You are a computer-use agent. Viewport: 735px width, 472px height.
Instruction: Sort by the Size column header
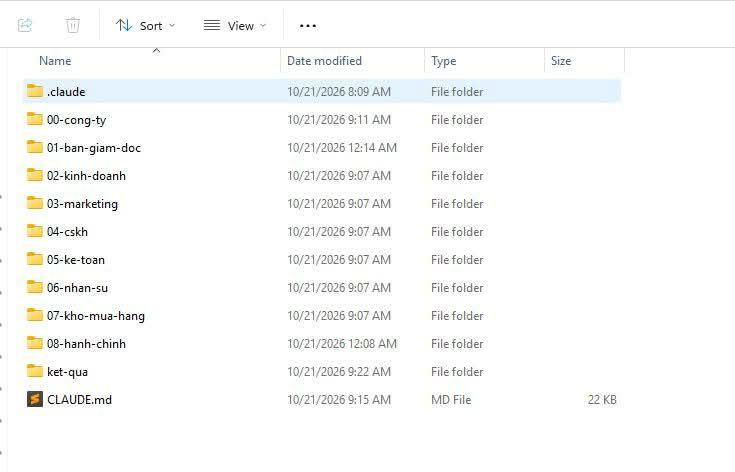[561, 61]
